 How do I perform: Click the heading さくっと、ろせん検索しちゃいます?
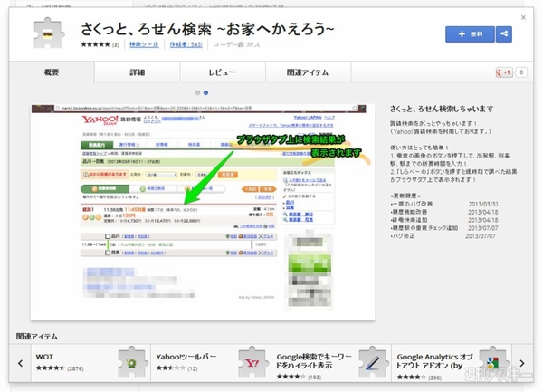[442, 109]
